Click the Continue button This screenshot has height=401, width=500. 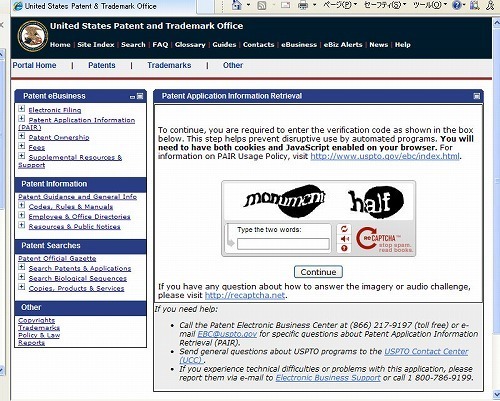pyautogui.click(x=318, y=272)
